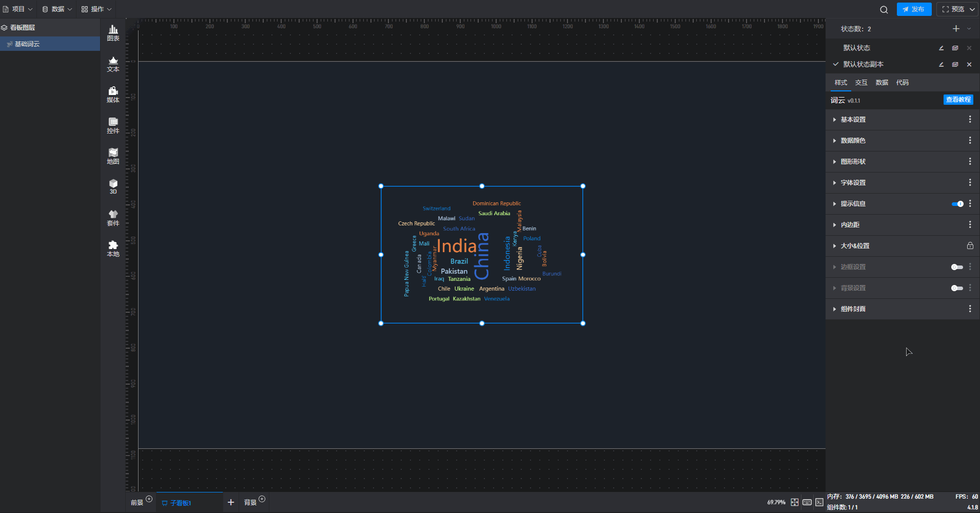The image size is (980, 513).
Task: Click the 查看教程 tutorial button
Action: pos(958,100)
